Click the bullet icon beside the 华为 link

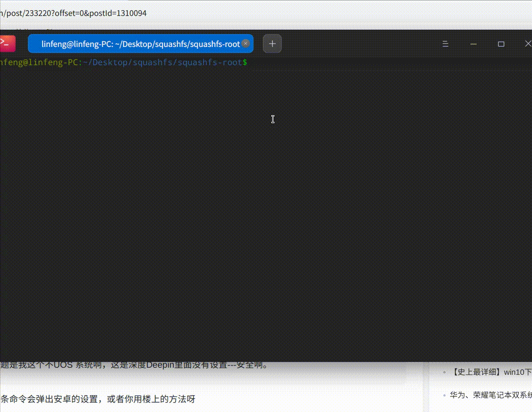point(445,395)
